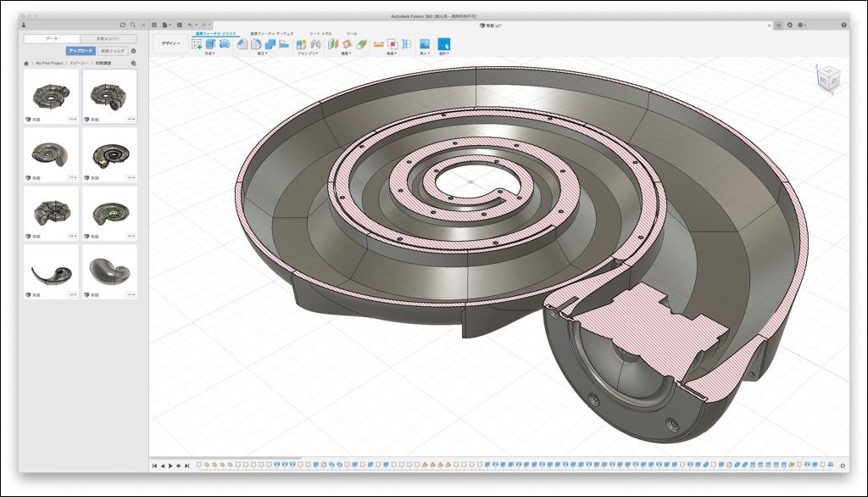Image resolution: width=868 pixels, height=497 pixels.
Task: Click the New Folder (フォルダ) button
Action: tap(113, 51)
